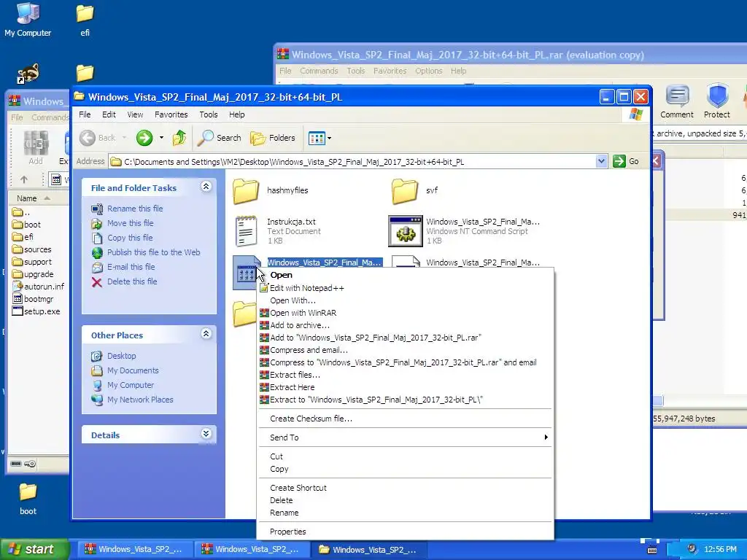Go to My Network Places
The width and height of the screenshot is (747, 560).
(140, 400)
